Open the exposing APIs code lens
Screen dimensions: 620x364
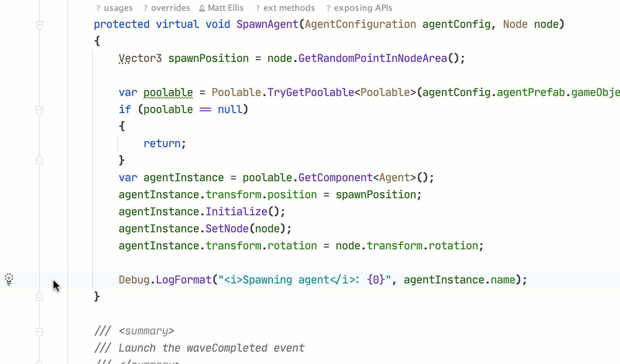click(x=359, y=8)
